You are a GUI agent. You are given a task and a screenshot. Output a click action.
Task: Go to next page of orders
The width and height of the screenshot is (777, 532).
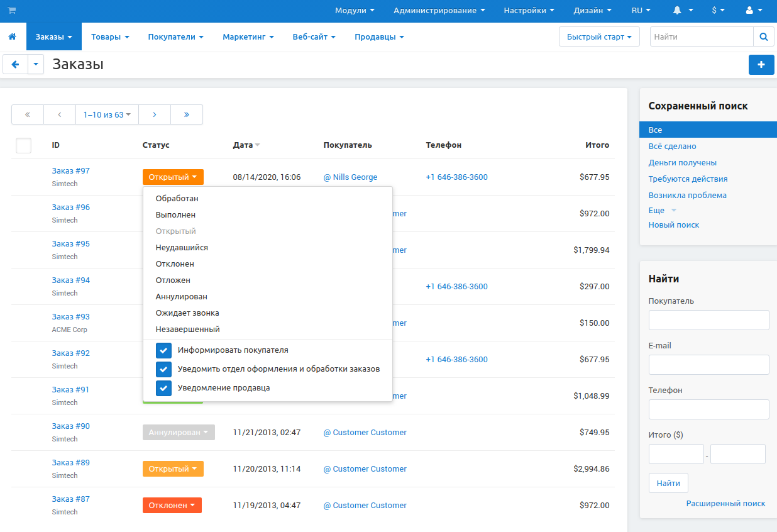pyautogui.click(x=155, y=114)
